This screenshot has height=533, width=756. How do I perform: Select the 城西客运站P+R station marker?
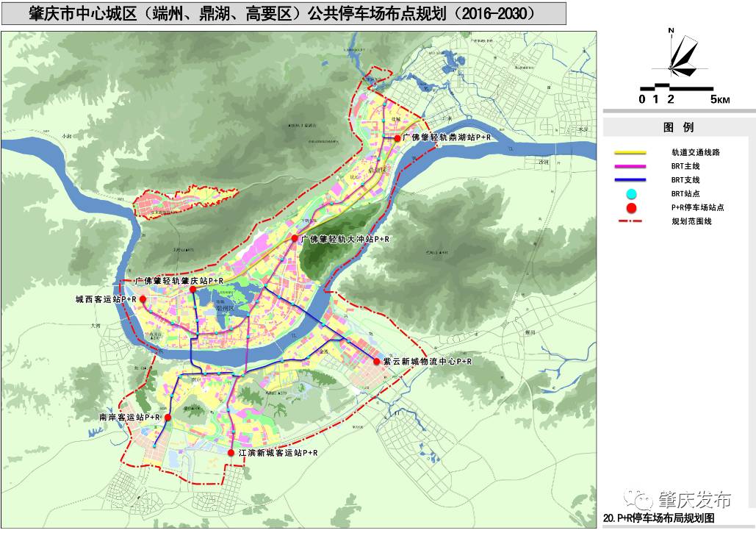(x=143, y=298)
